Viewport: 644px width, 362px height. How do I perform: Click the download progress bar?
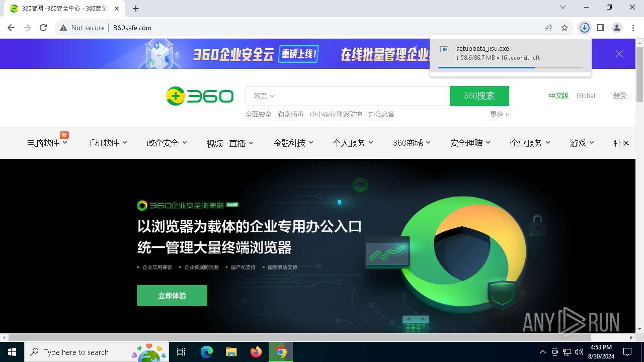coord(510,67)
